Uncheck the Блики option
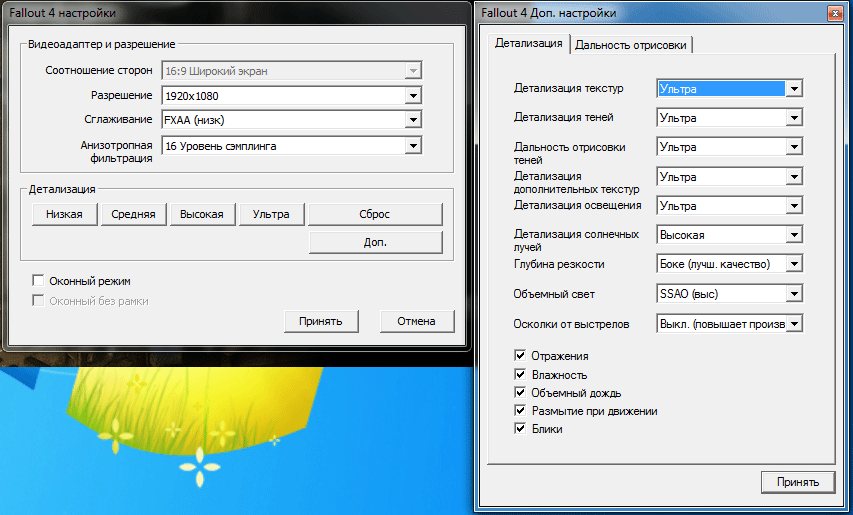Screen dimensions: 853x515 [520, 429]
